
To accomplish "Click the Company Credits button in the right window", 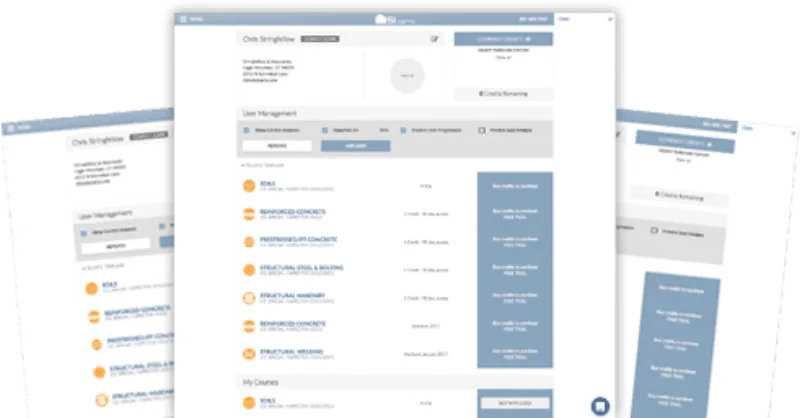I will pos(685,143).
